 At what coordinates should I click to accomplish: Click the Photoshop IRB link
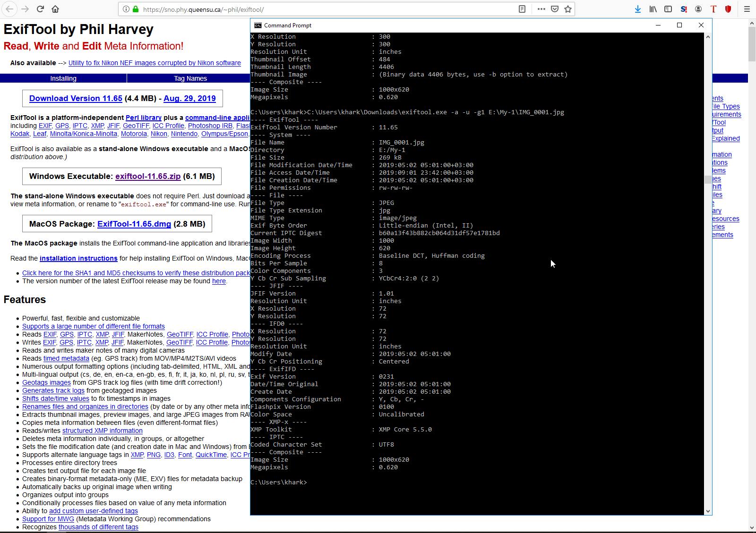tap(210, 126)
